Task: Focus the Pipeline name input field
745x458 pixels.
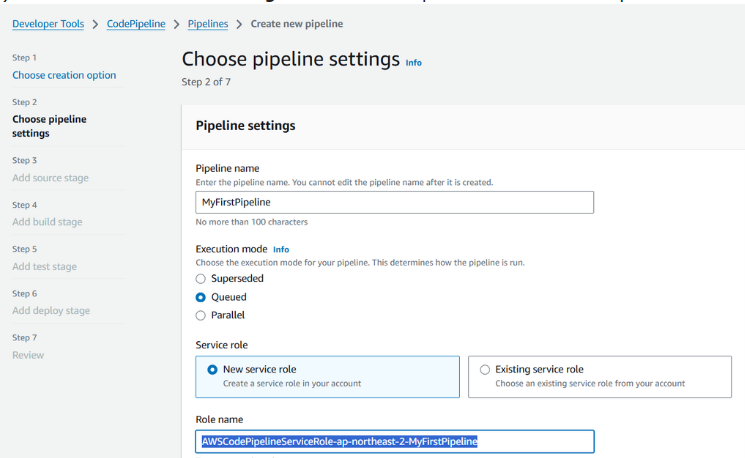Action: tap(394, 202)
